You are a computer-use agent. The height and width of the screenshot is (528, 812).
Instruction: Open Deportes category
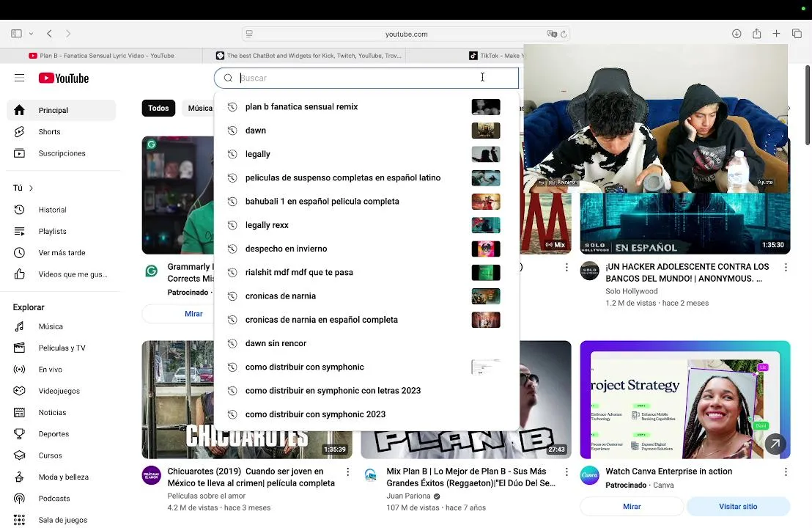coord(61,434)
